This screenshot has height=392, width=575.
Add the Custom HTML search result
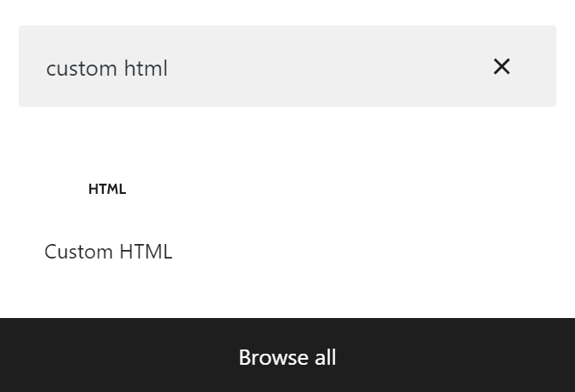tap(108, 220)
